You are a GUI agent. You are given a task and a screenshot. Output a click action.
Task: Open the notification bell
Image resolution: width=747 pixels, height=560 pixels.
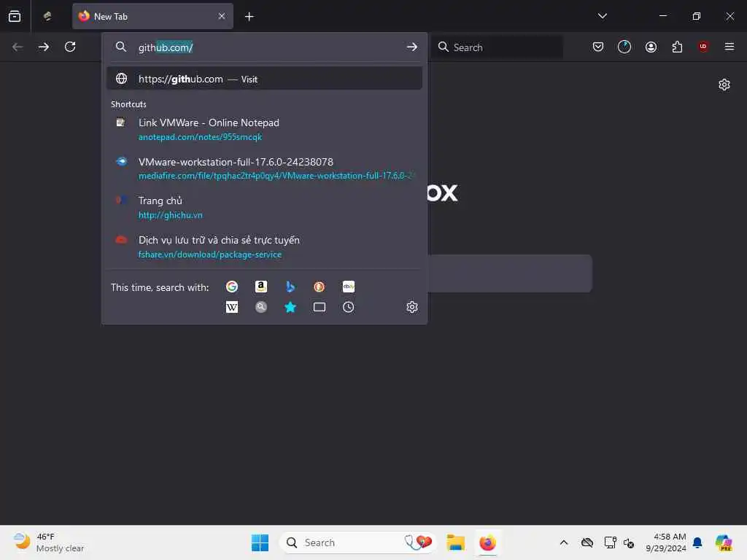click(697, 542)
